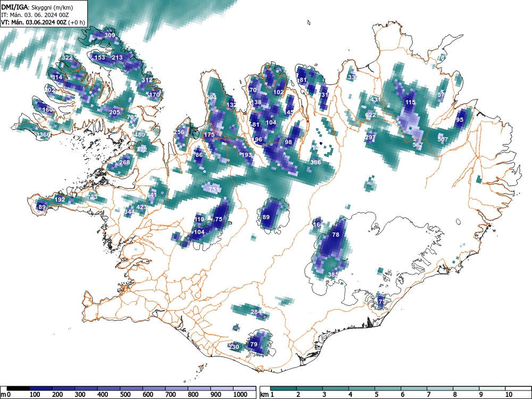Click the visibility value 175
This screenshot has height=399, width=532.
209,135
